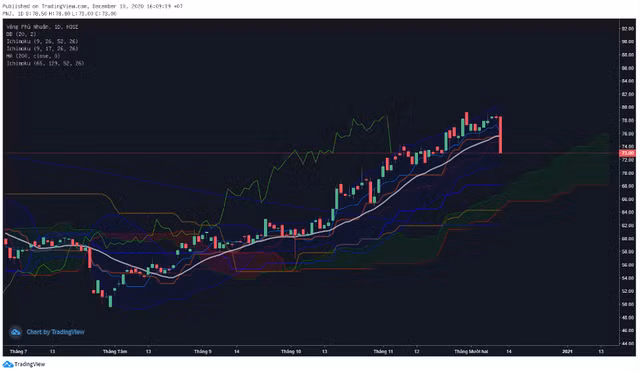Click the TradingView cloud logo icon inside chart
This screenshot has width=640, height=372.
pos(16,332)
